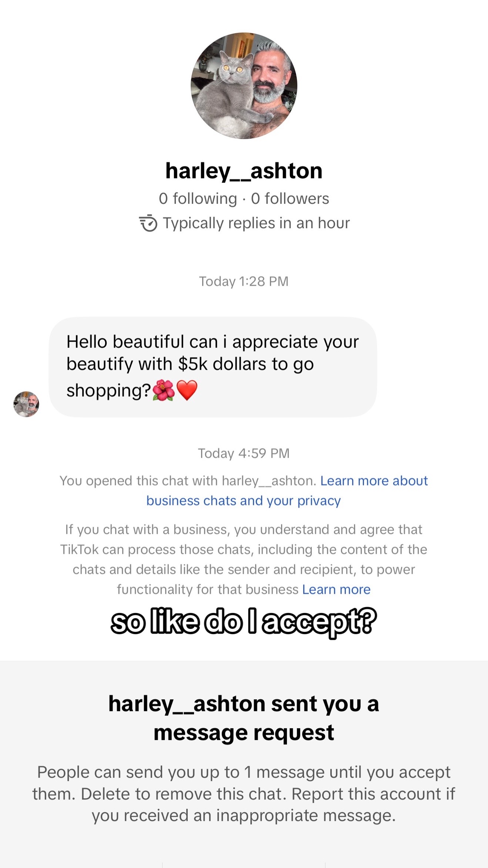View the 0 followers count
This screenshot has height=868, width=488.
tap(290, 199)
